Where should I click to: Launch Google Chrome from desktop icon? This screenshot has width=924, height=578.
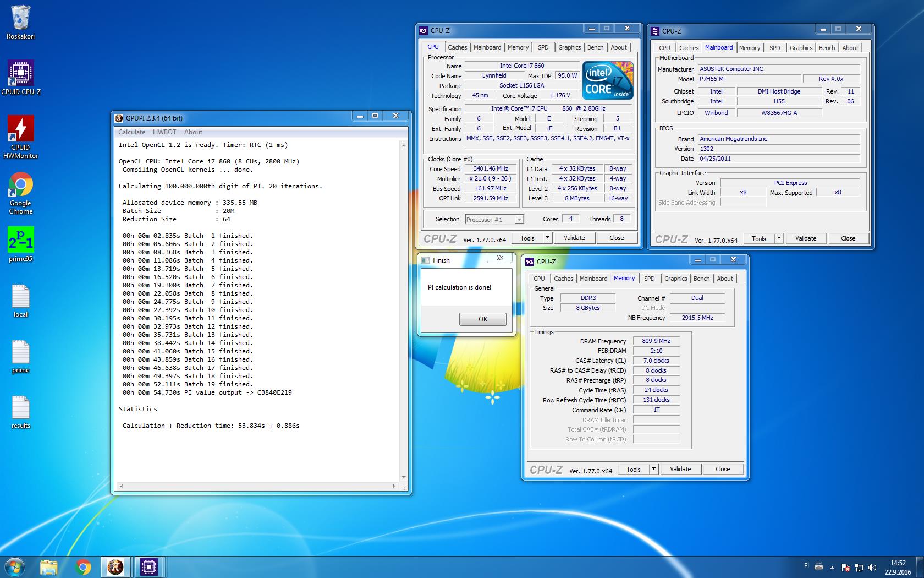point(21,193)
